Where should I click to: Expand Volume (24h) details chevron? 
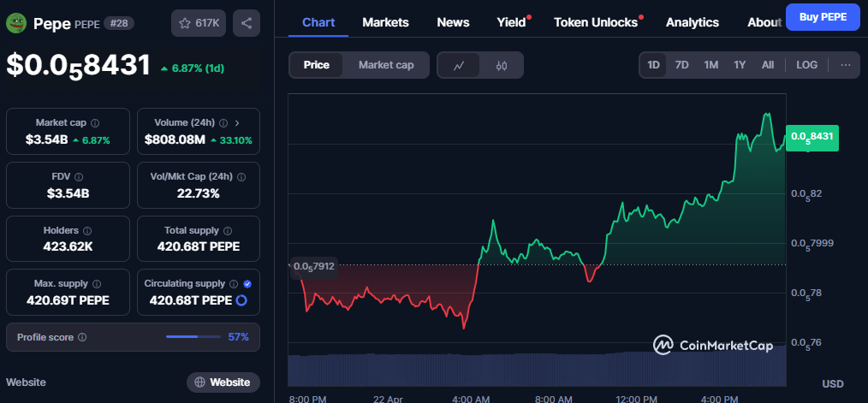point(237,123)
